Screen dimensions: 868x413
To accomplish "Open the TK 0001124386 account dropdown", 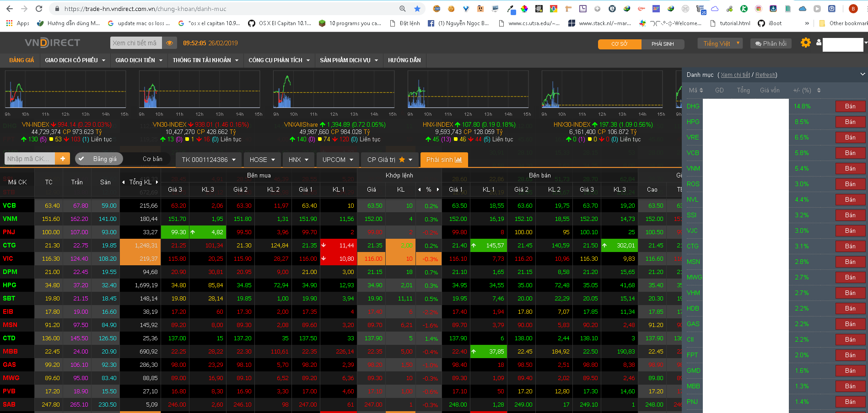I will (208, 160).
